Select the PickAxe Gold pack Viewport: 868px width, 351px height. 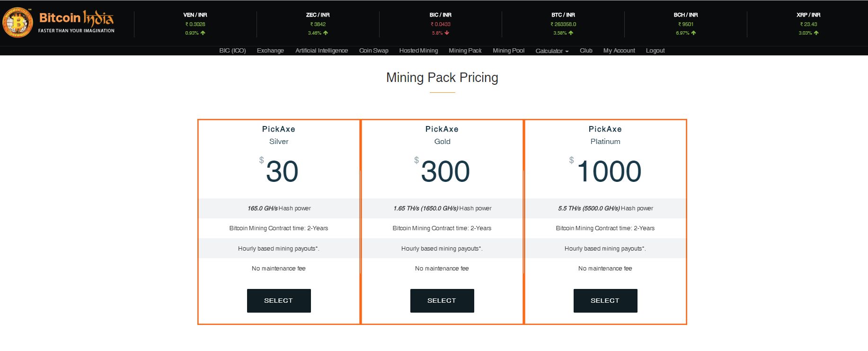pos(442,301)
